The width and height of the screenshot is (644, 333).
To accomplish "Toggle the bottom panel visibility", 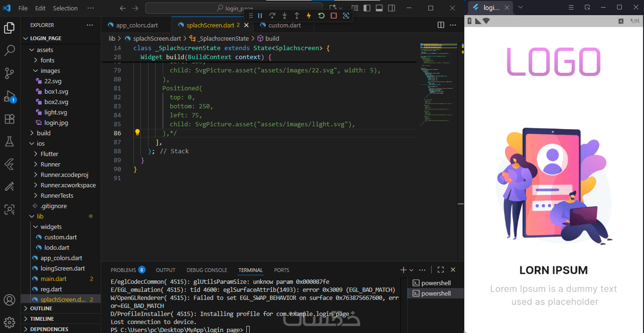I will [379, 8].
